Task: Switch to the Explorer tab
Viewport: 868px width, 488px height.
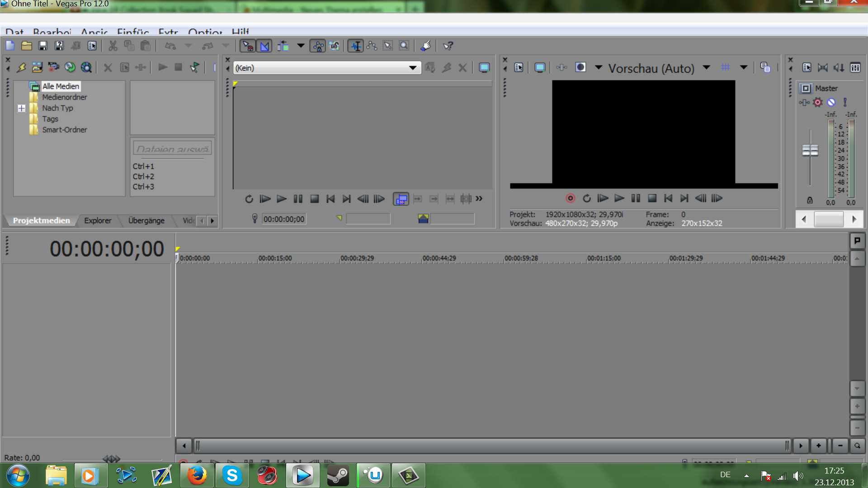Action: click(98, 221)
